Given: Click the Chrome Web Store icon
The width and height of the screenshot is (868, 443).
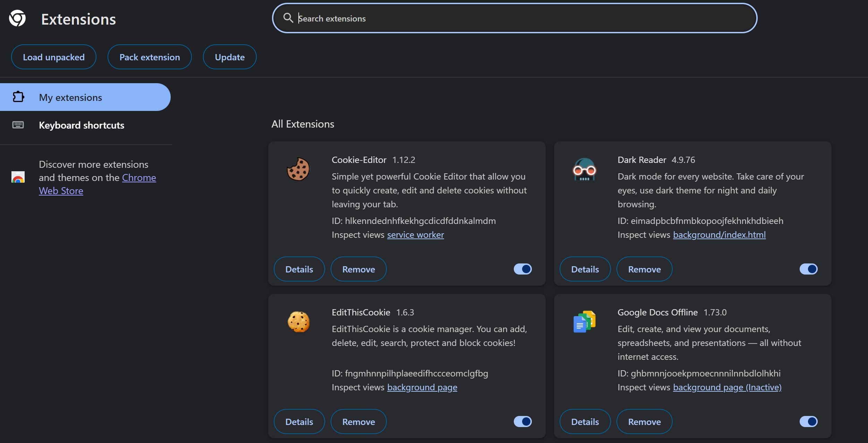Looking at the screenshot, I should pyautogui.click(x=18, y=177).
